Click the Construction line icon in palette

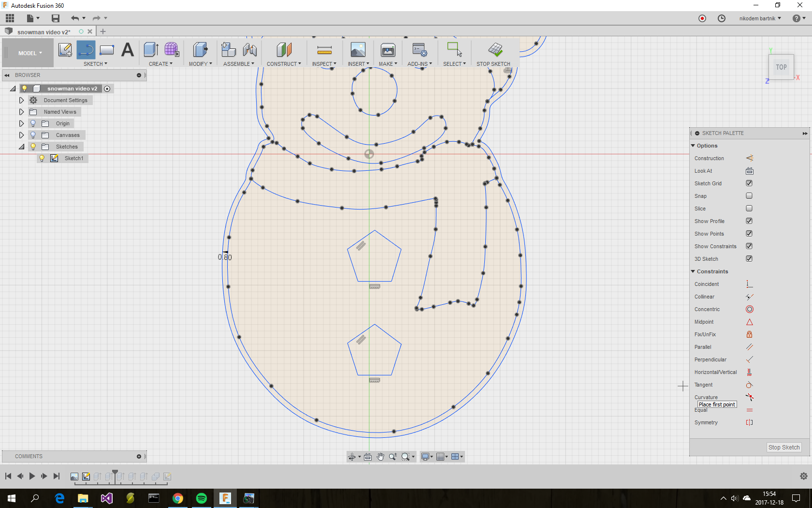pos(749,158)
